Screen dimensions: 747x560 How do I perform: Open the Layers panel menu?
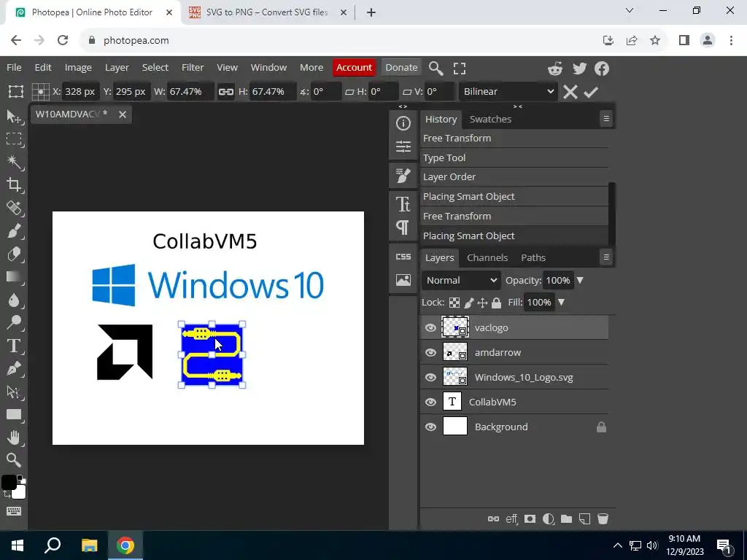click(x=606, y=257)
